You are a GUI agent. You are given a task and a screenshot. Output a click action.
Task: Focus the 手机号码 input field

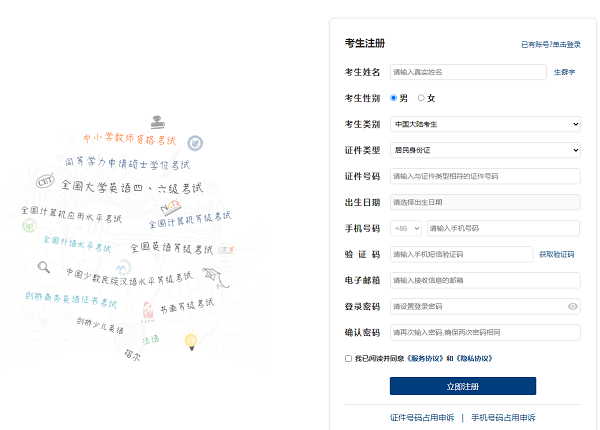503,228
